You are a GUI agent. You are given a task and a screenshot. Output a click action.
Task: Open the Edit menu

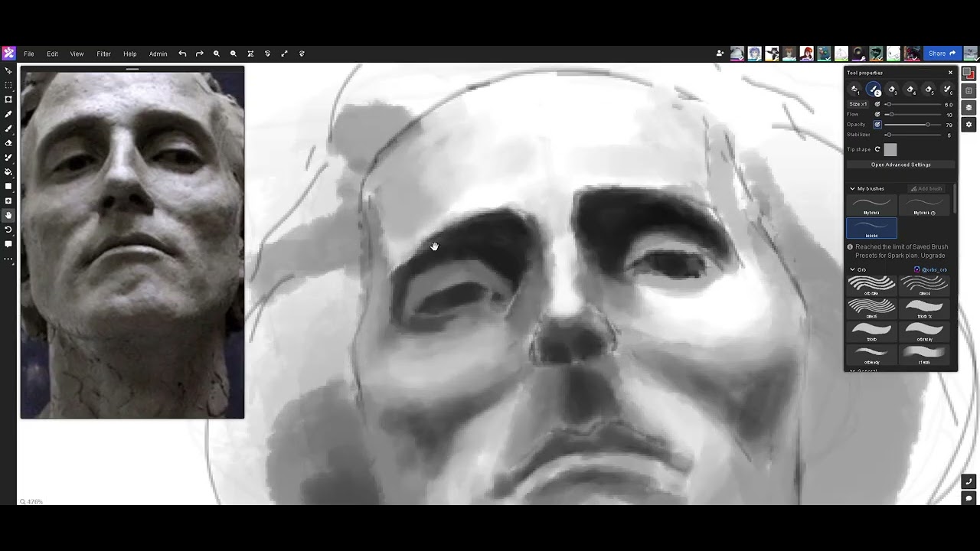(x=52, y=54)
